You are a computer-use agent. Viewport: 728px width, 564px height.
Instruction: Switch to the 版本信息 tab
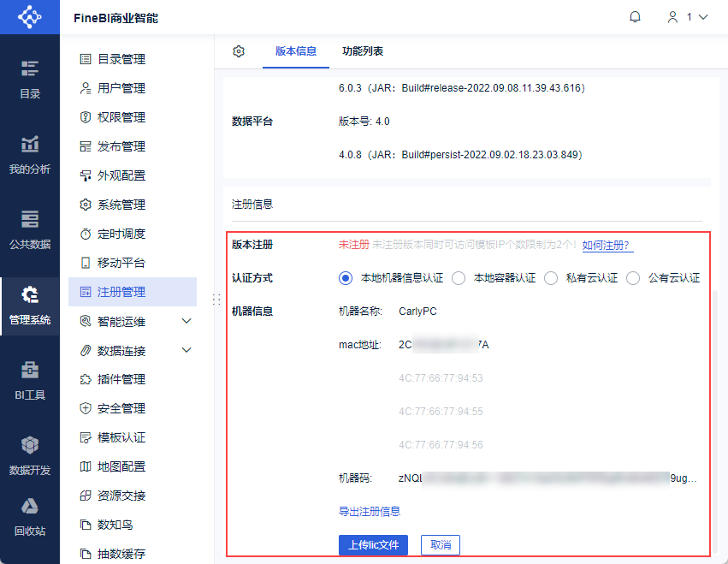click(x=296, y=51)
